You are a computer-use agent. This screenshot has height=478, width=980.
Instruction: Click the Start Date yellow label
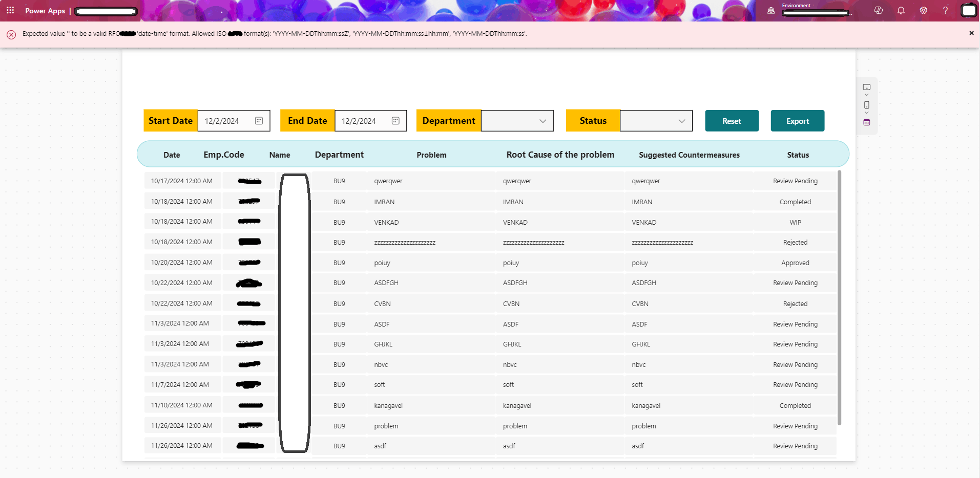[171, 121]
